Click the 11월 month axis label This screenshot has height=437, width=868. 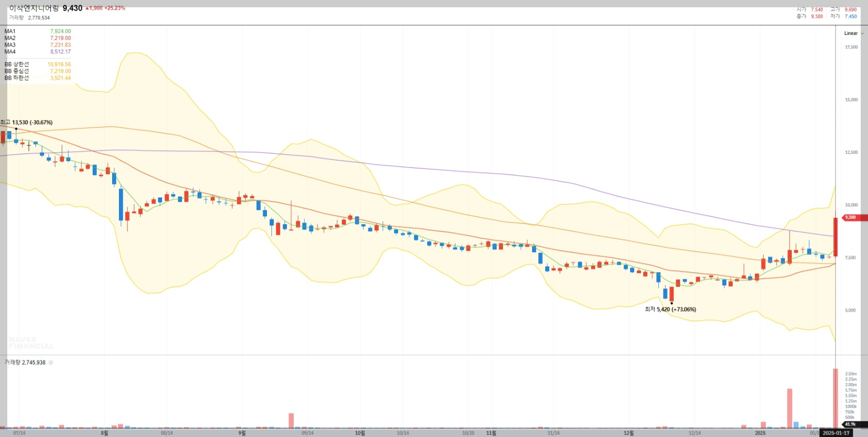click(491, 433)
